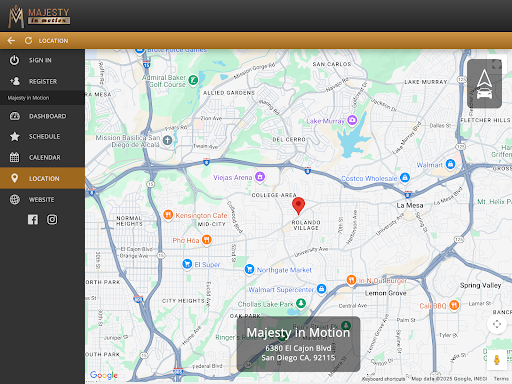Open the Dashboard menu item

[x=42, y=116]
